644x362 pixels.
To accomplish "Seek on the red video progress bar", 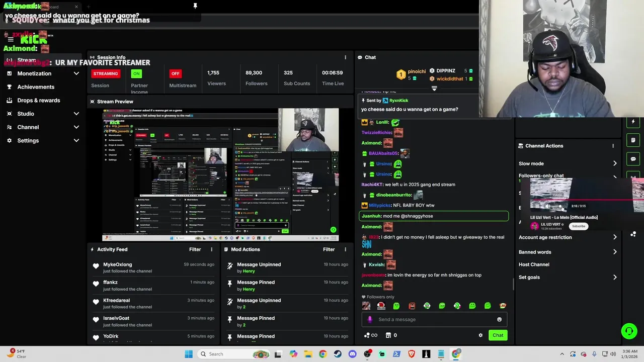I will pos(588,200).
